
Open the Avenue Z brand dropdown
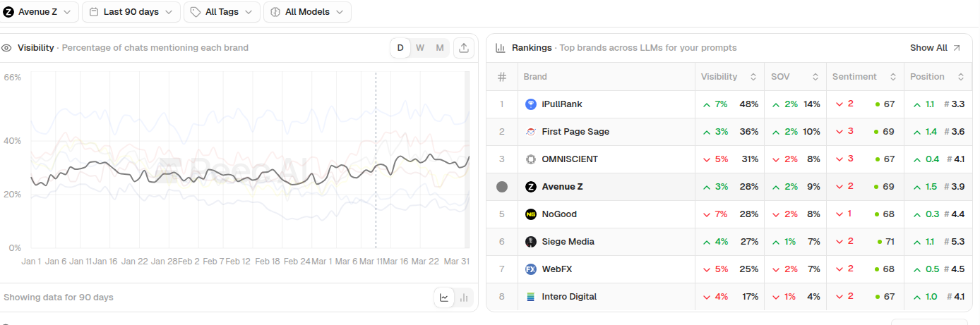39,12
